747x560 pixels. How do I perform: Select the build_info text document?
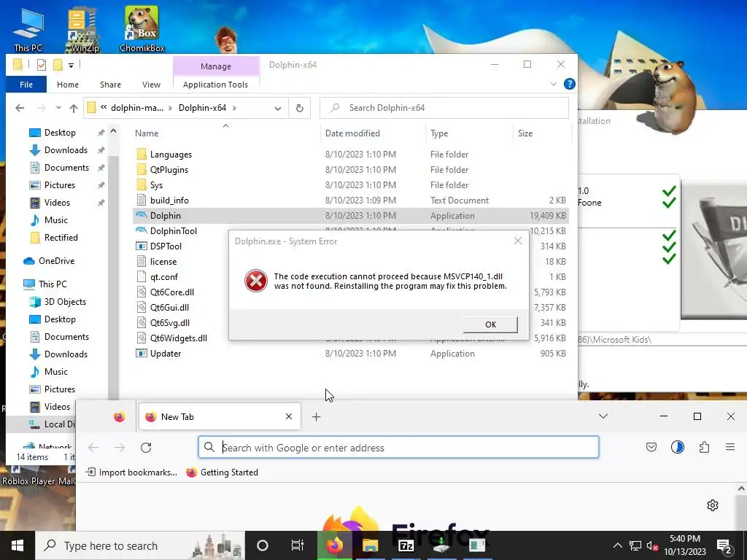pos(169,201)
